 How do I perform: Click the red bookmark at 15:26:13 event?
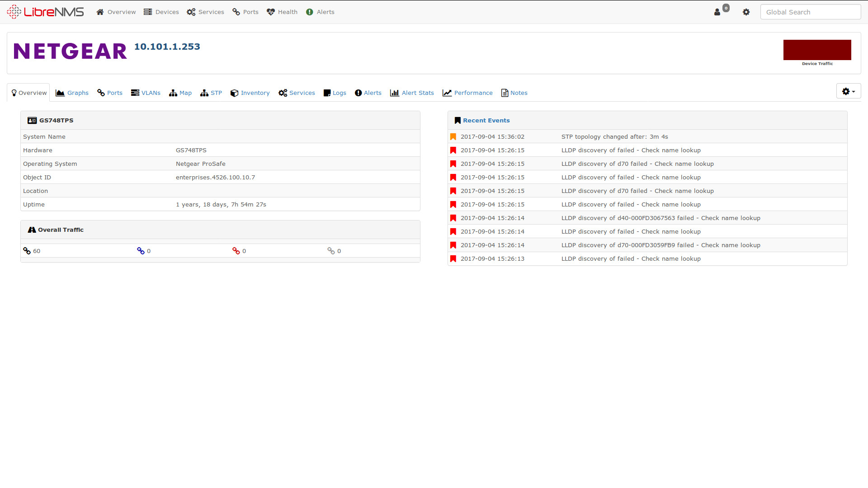pyautogui.click(x=453, y=259)
